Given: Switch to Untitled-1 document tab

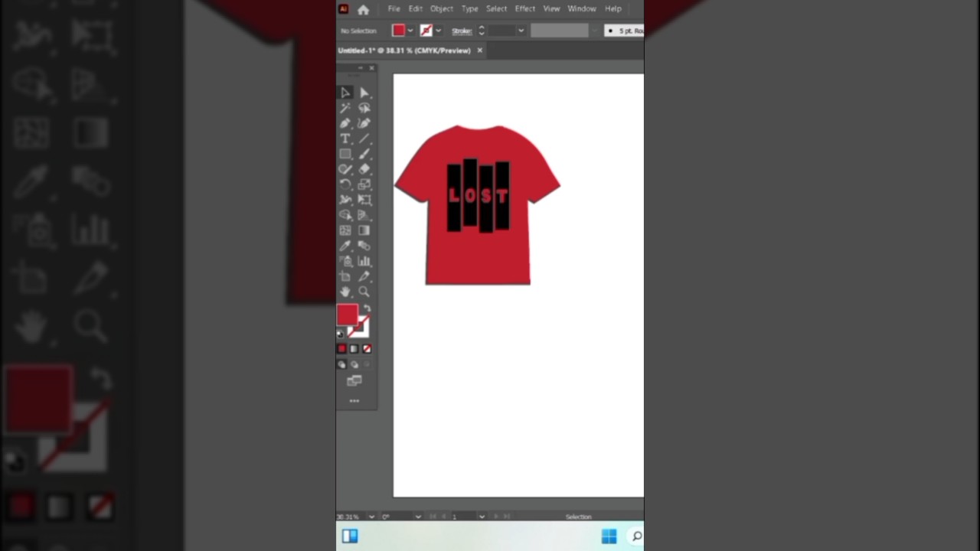Looking at the screenshot, I should (x=404, y=51).
